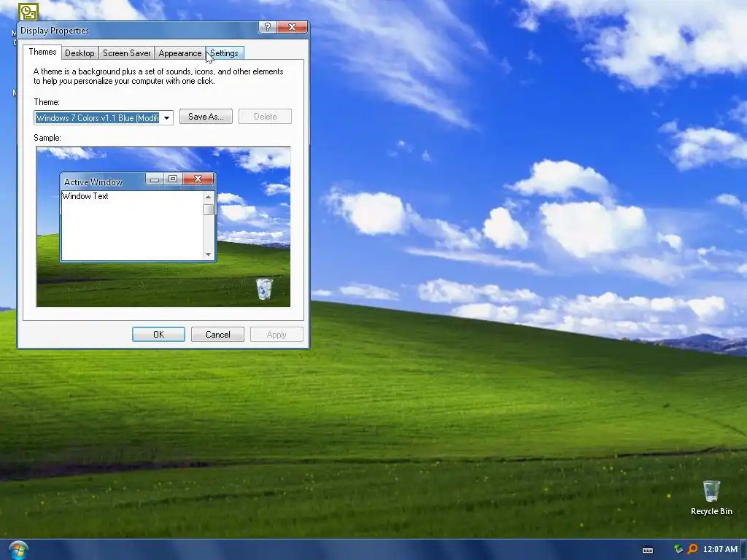Click the clock showing 12:07 AM
The height and width of the screenshot is (560, 747).
(720, 549)
